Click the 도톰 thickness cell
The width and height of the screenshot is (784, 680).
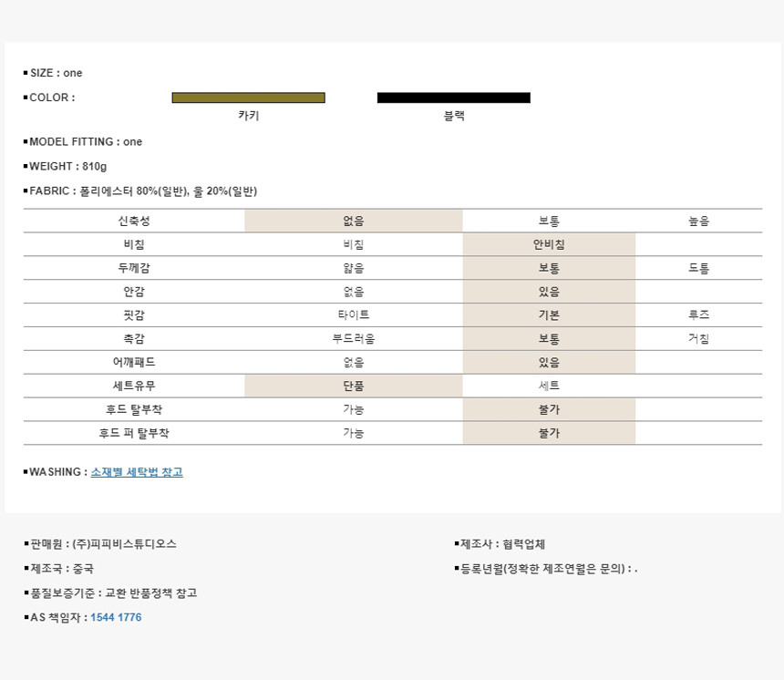pos(698,268)
